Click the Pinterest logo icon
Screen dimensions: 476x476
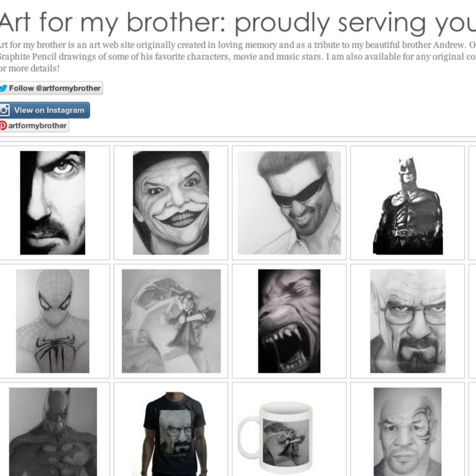coord(3,126)
